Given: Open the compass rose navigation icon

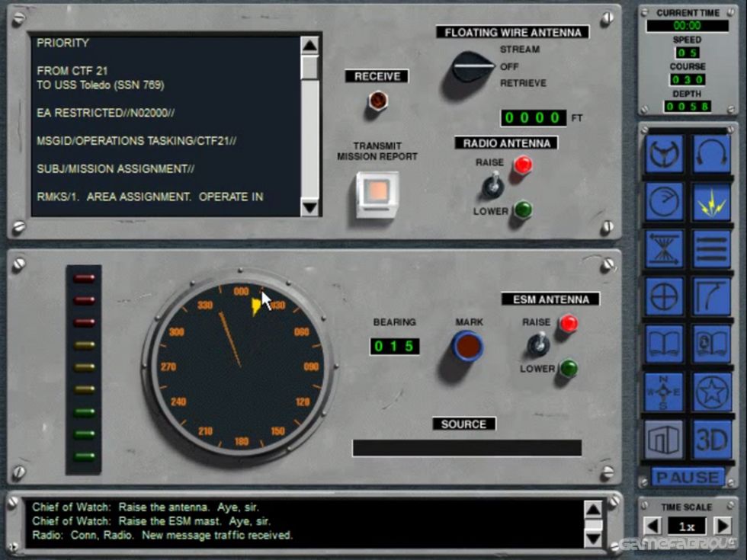Looking at the screenshot, I should pyautogui.click(x=664, y=392).
